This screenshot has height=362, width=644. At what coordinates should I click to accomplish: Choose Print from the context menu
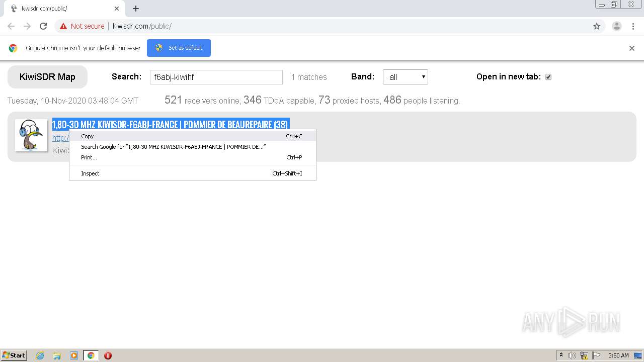193,157
